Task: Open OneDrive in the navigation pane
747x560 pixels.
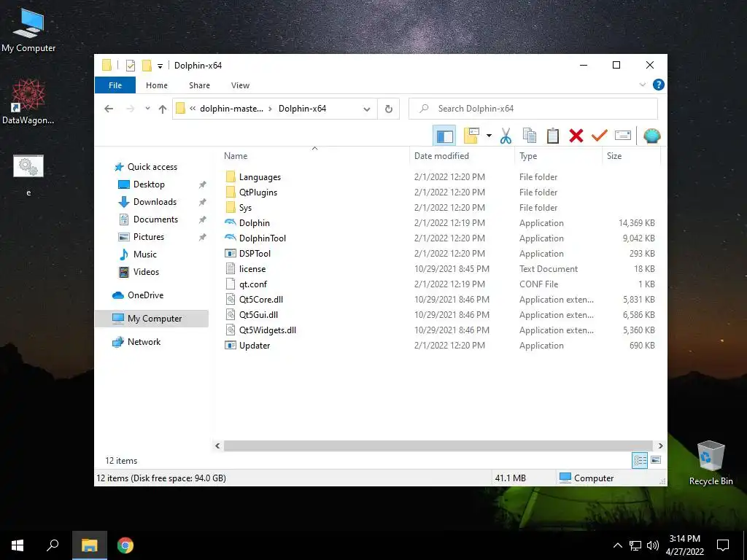Action: pyautogui.click(x=145, y=295)
